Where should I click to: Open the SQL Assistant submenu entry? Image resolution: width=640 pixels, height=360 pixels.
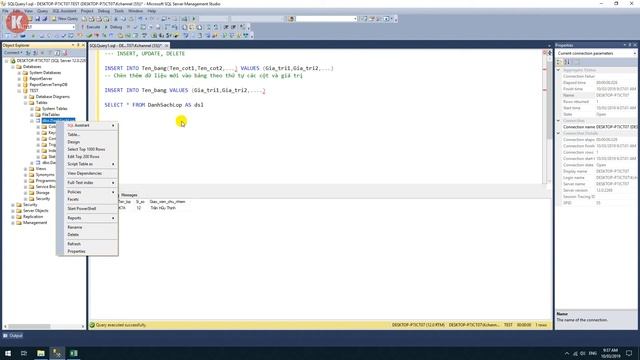tap(91, 125)
